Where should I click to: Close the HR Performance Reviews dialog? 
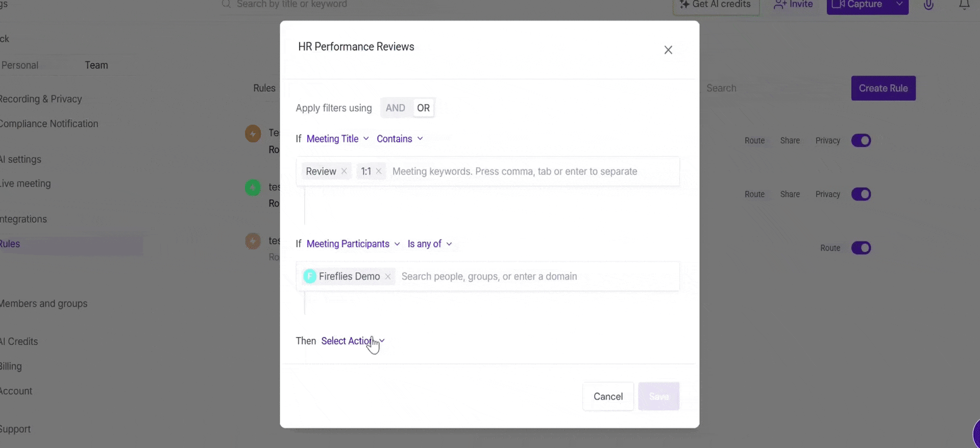click(x=668, y=50)
